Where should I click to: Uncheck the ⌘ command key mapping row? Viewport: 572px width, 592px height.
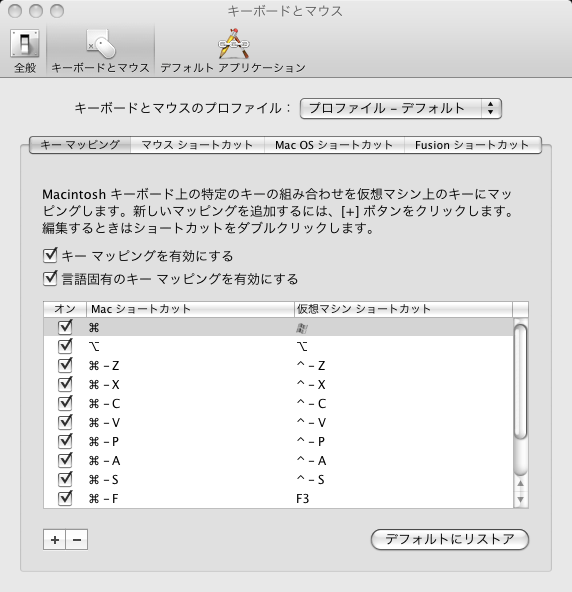tap(65, 327)
